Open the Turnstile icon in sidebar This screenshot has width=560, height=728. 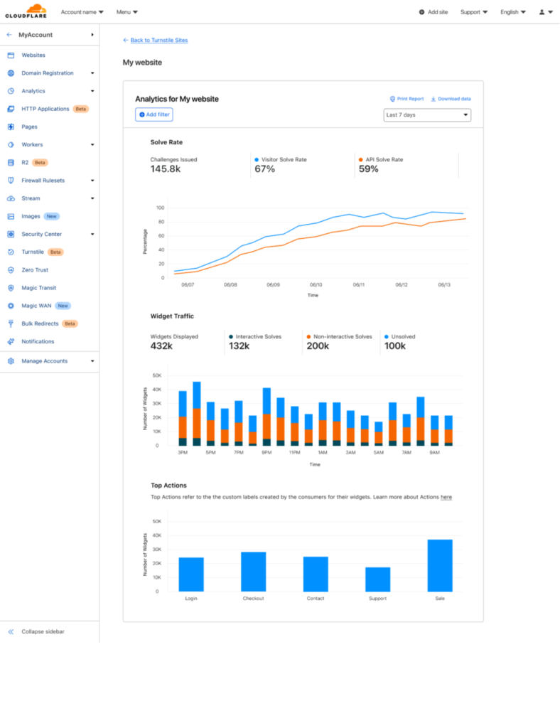point(11,252)
